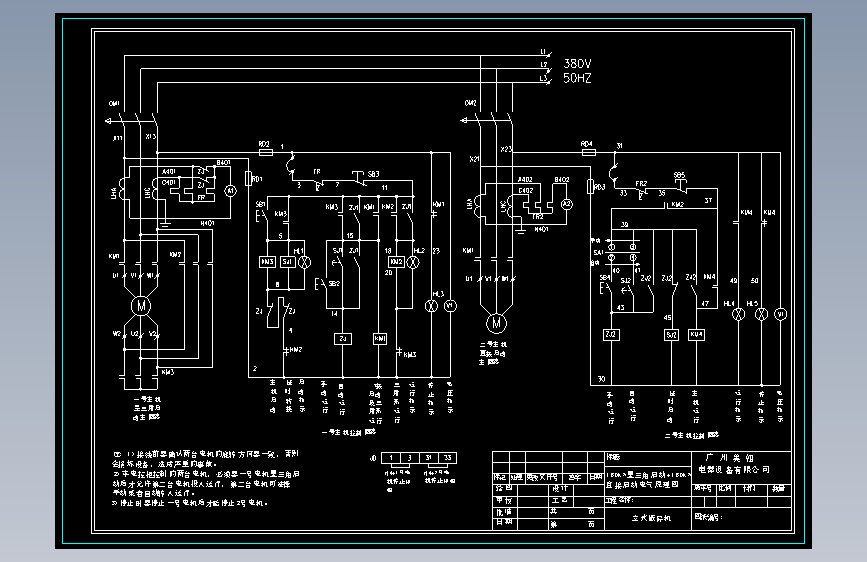Click terminal block cell 3
This screenshot has width=867, height=562.
tap(410, 458)
